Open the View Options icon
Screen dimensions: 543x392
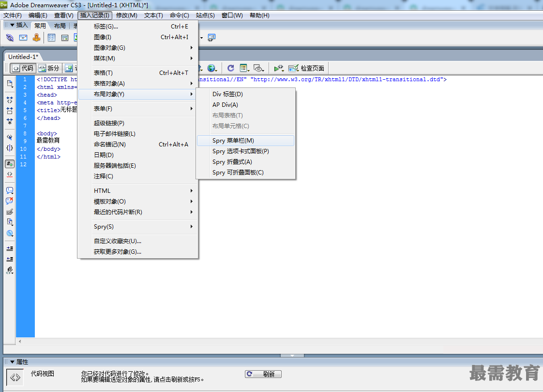(244, 68)
